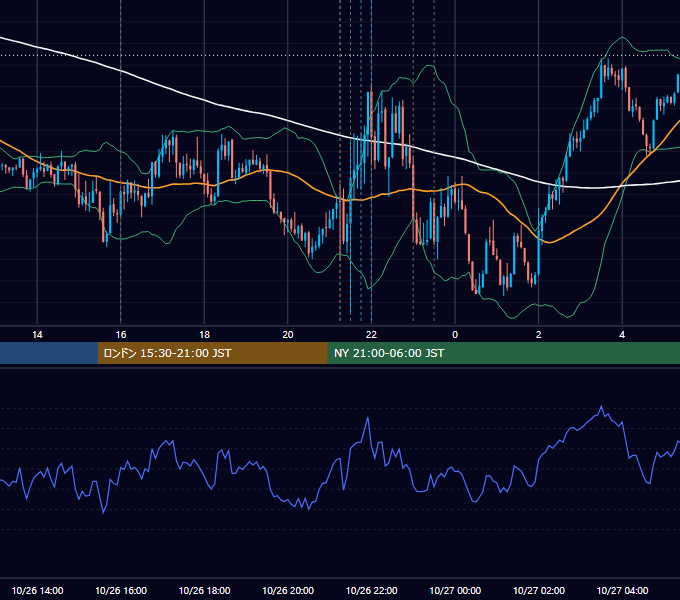Click the time axis label 18

tap(204, 335)
